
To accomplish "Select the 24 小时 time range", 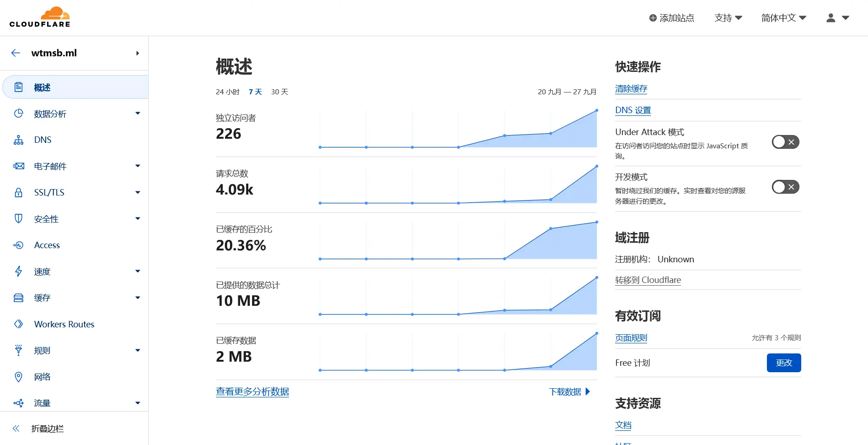I will point(228,92).
